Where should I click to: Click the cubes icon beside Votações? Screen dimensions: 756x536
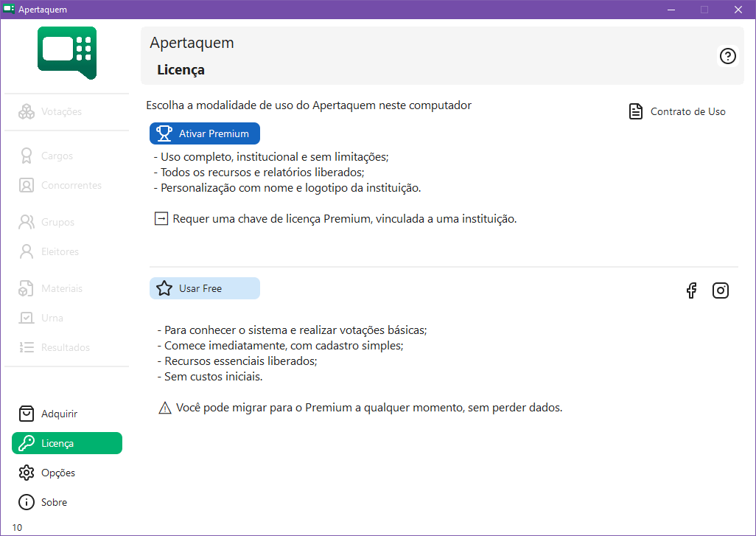[26, 111]
